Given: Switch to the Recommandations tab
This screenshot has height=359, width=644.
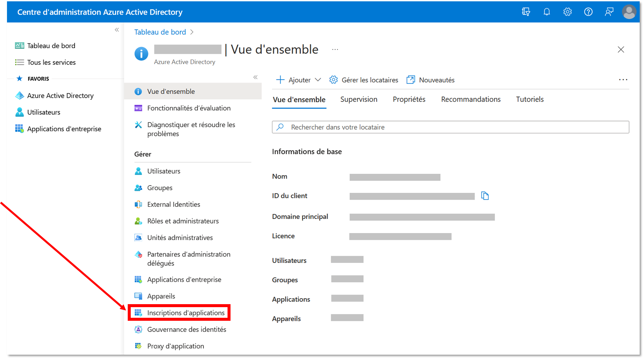Looking at the screenshot, I should 471,99.
